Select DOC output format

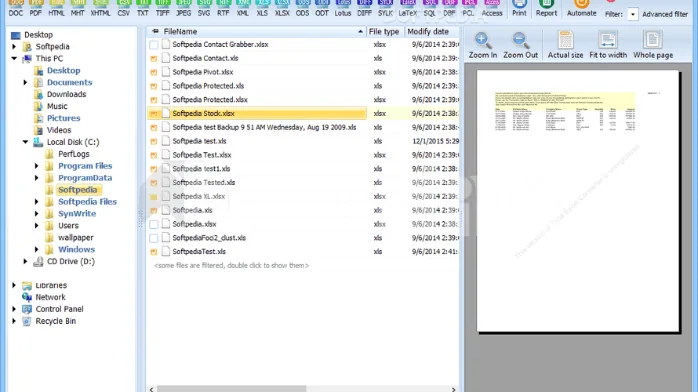16,8
